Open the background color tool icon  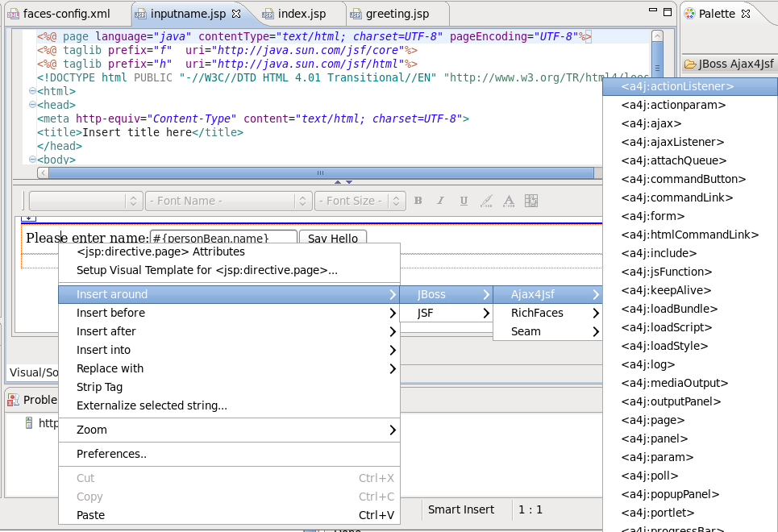(485, 201)
